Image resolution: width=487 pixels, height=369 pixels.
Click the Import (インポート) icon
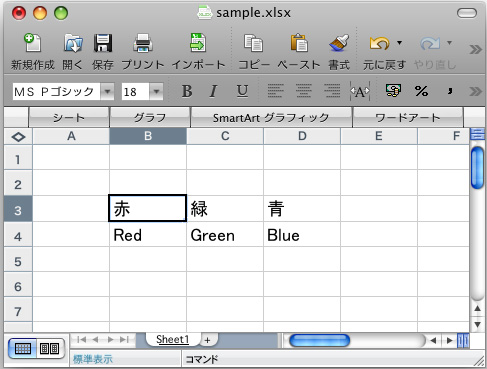(x=198, y=43)
